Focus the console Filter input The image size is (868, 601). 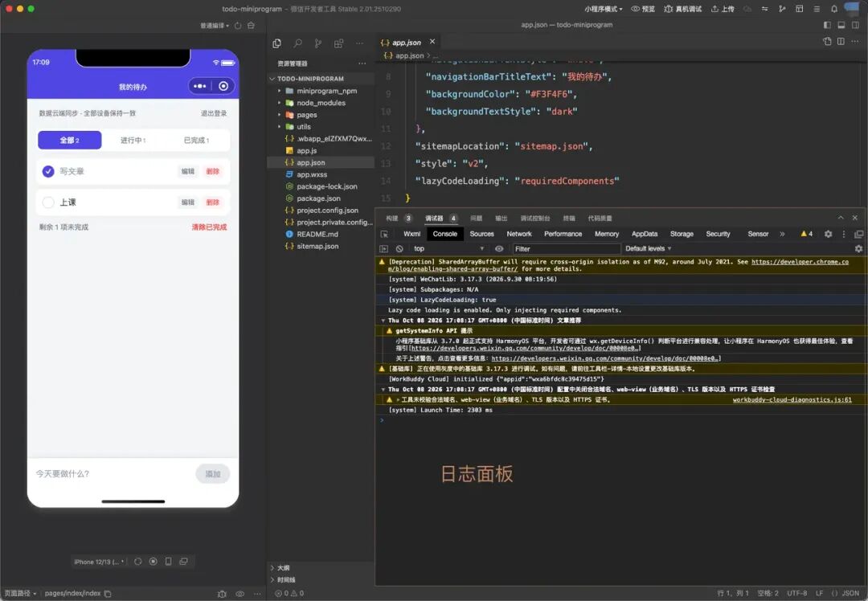point(565,248)
